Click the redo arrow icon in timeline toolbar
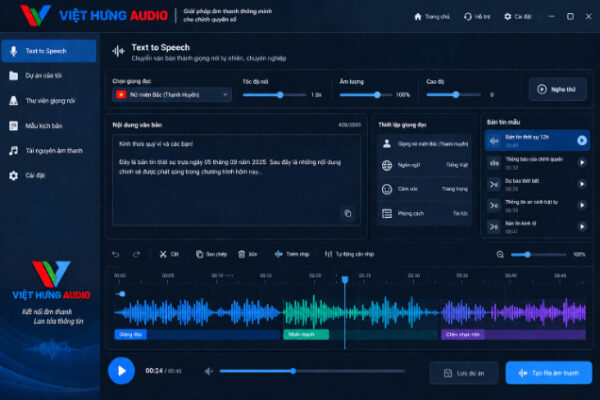The width and height of the screenshot is (600, 400). coord(136,254)
